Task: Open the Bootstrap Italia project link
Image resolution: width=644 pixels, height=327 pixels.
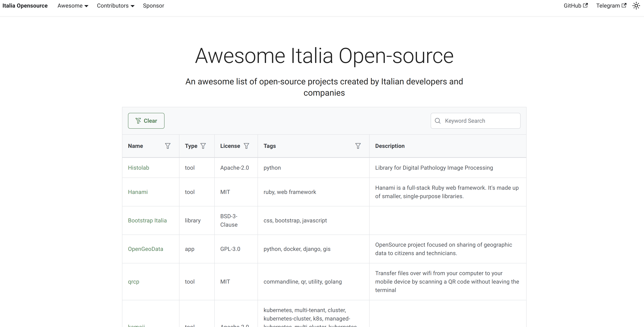Action: tap(147, 221)
